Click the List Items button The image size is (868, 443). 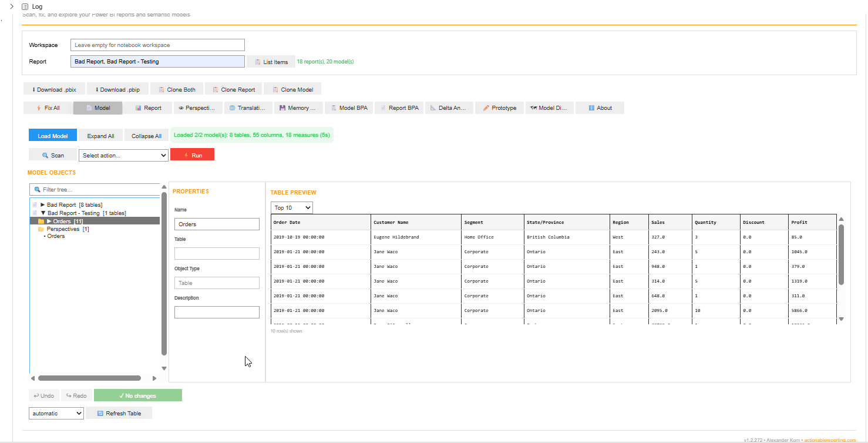pos(271,61)
